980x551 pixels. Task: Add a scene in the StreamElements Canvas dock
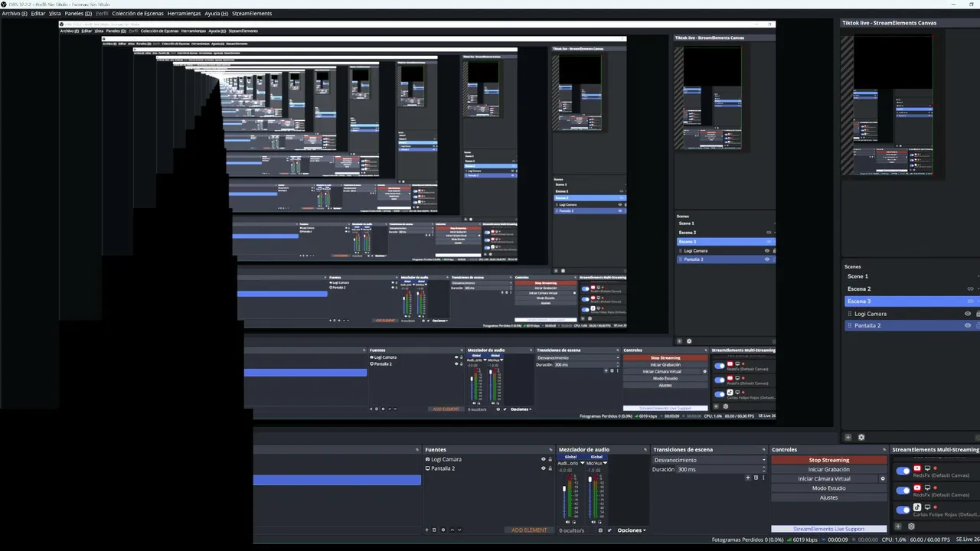coord(848,438)
